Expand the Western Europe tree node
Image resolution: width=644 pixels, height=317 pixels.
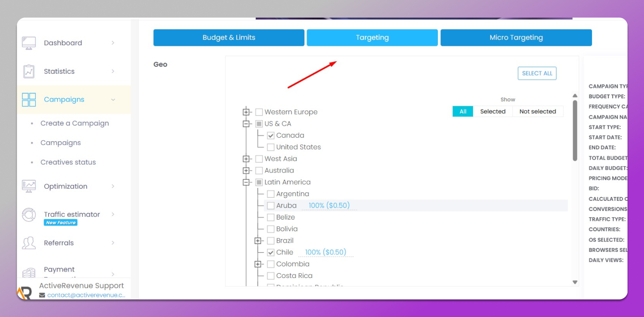(x=246, y=112)
